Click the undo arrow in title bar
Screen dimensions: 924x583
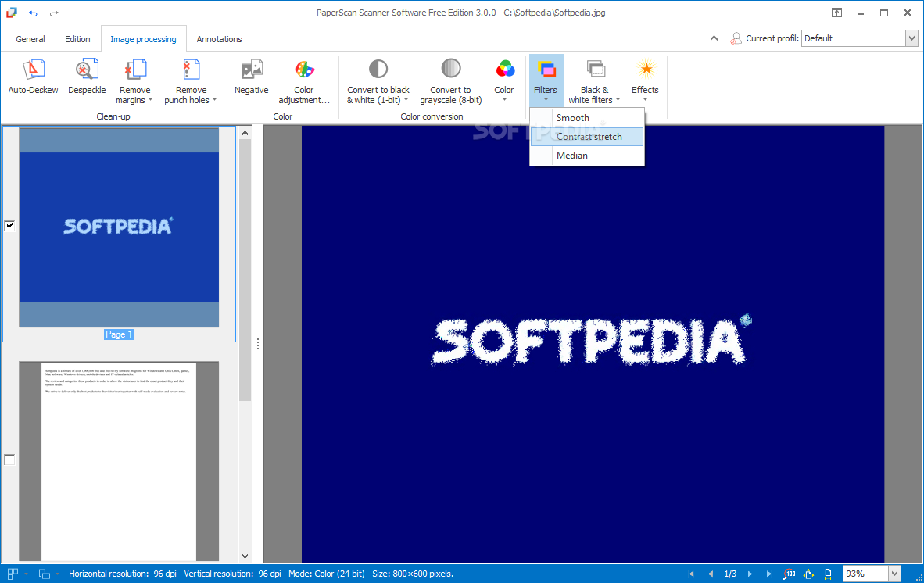(33, 13)
